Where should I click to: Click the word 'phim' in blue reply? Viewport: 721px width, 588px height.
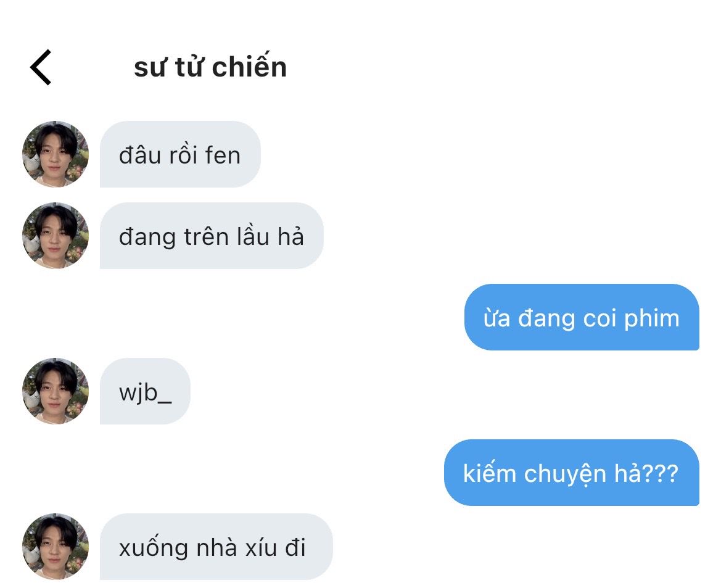[651, 320]
